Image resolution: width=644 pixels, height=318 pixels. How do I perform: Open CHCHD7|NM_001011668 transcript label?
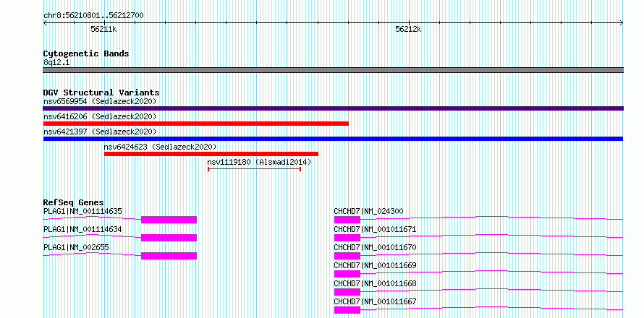375,283
